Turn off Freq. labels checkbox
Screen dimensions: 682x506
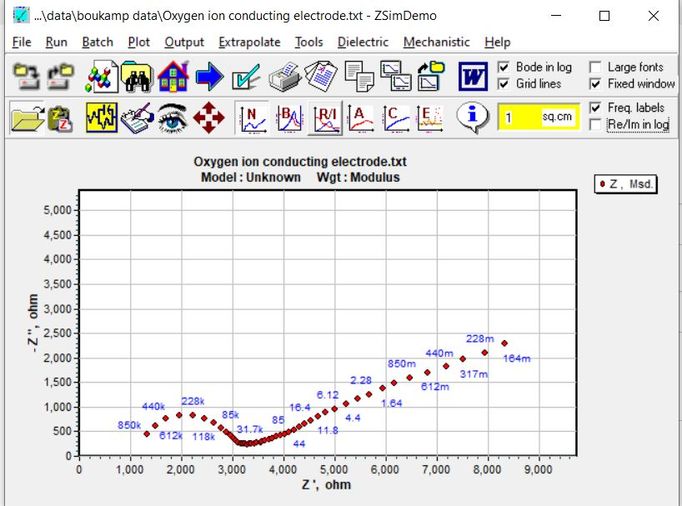click(595, 107)
